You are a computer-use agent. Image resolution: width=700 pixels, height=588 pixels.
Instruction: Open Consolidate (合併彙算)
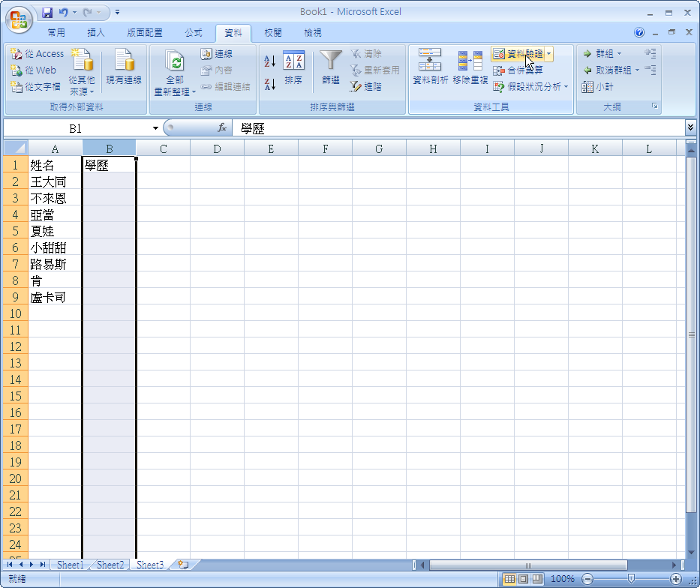click(518, 70)
